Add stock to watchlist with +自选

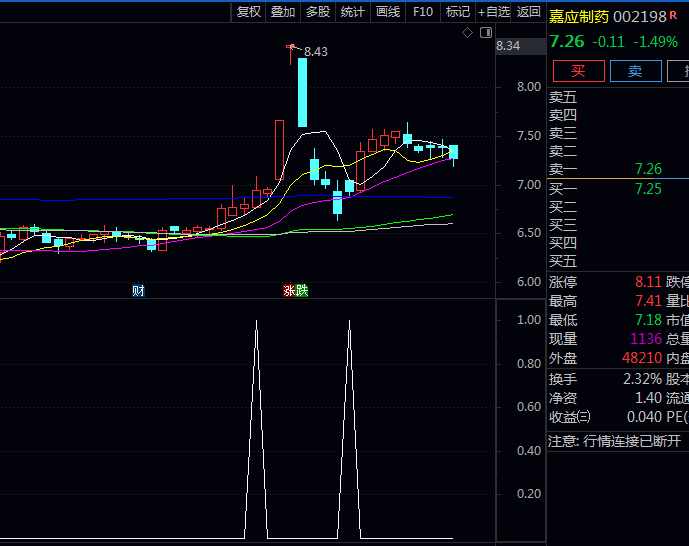pos(494,12)
